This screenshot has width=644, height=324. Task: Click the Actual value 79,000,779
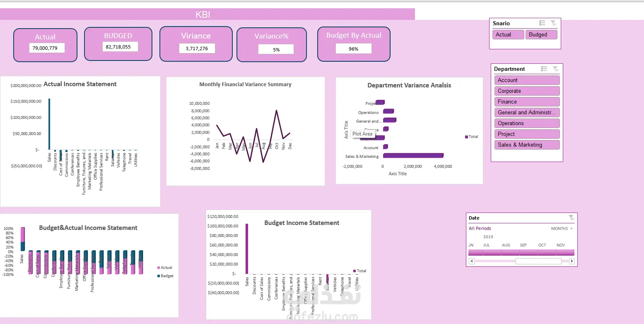[x=47, y=48]
